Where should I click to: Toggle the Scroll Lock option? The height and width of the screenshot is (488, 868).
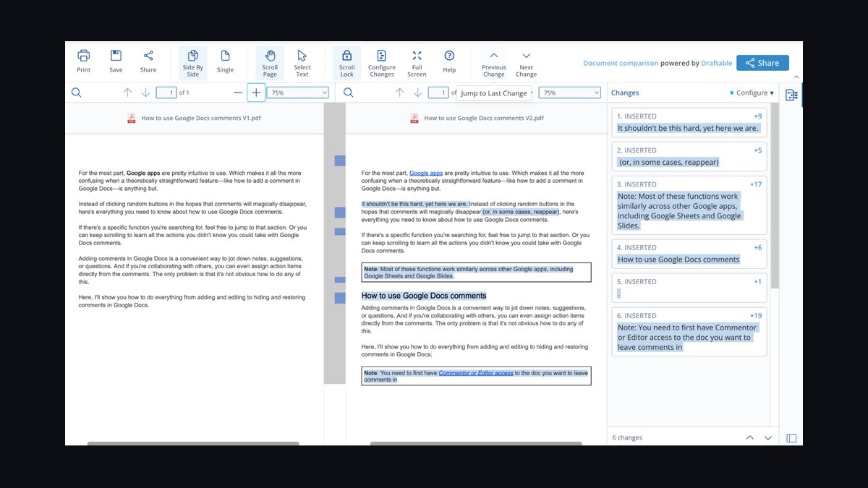pyautogui.click(x=347, y=63)
